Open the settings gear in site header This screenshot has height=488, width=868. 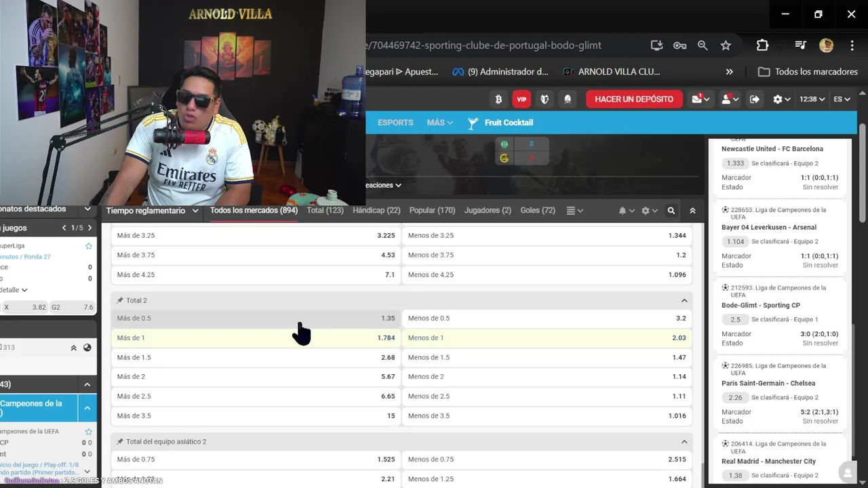pyautogui.click(x=782, y=99)
